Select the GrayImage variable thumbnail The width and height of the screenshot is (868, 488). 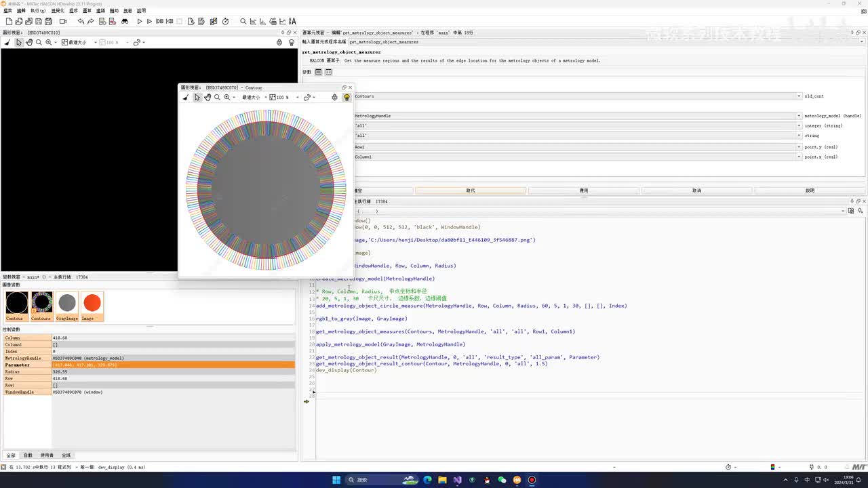[66, 306]
